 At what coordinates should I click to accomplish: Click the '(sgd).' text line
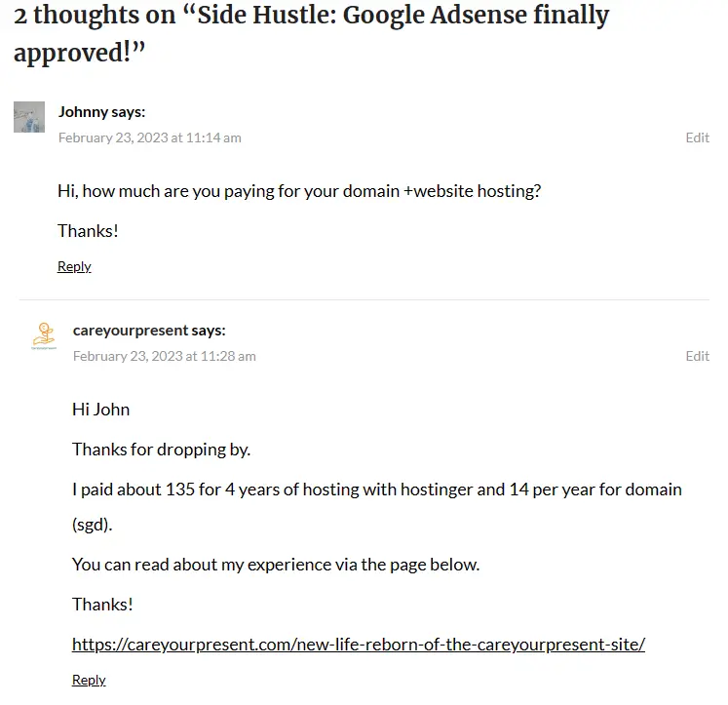tap(92, 525)
